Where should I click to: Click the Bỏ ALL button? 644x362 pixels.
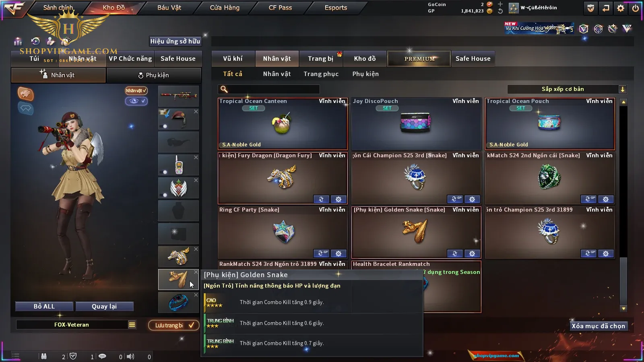[x=44, y=306]
